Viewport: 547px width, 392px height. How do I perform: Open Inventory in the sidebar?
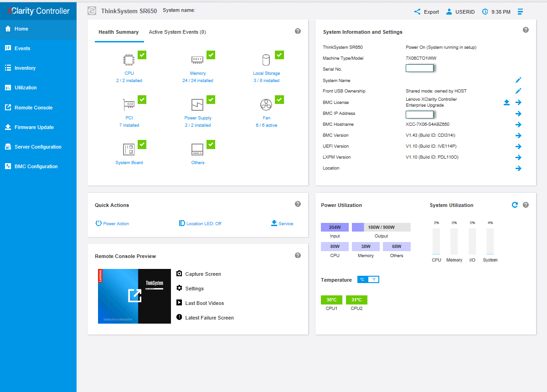point(38,68)
